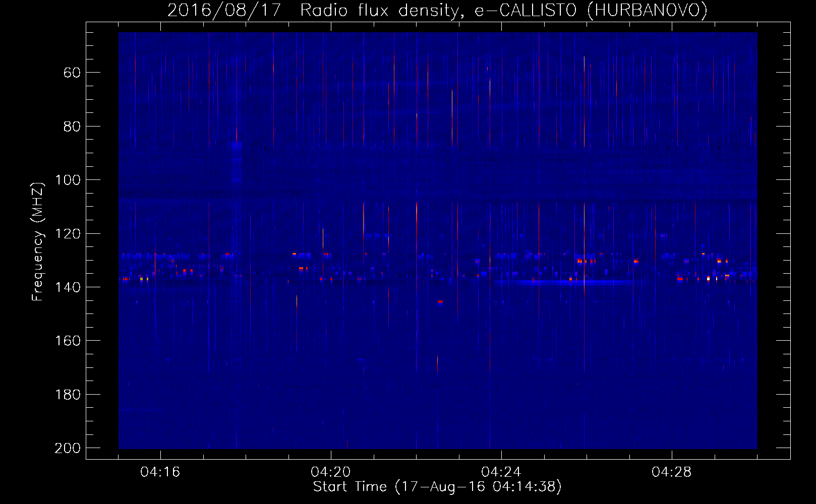Select the 160 frequency tick label
This screenshot has width=816, height=504.
pyautogui.click(x=68, y=341)
